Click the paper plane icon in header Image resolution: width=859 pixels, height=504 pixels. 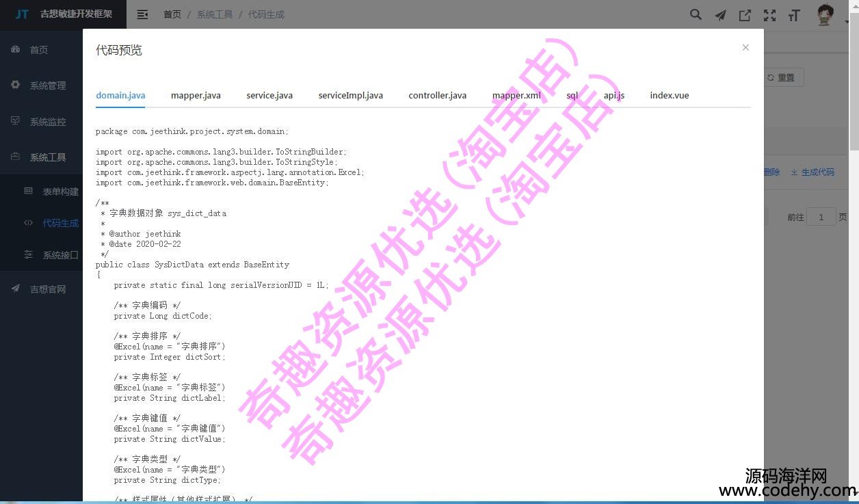720,15
